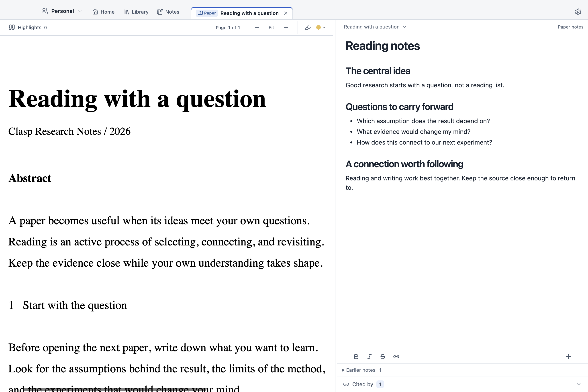The height and width of the screenshot is (392, 588).
Task: Click the Library books icon
Action: coord(126,12)
